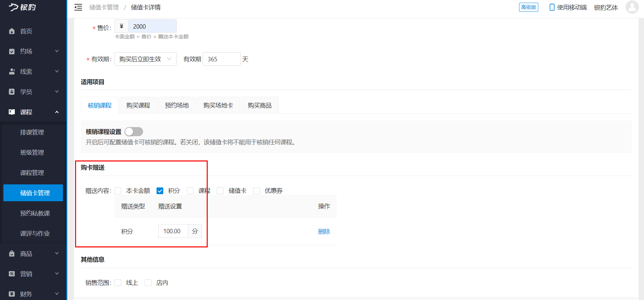
Task: Switch to the 购买场地卡 tab
Action: click(x=218, y=106)
